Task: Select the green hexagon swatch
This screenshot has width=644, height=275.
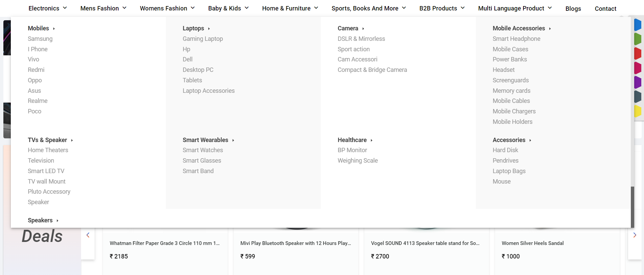Action: (638, 39)
